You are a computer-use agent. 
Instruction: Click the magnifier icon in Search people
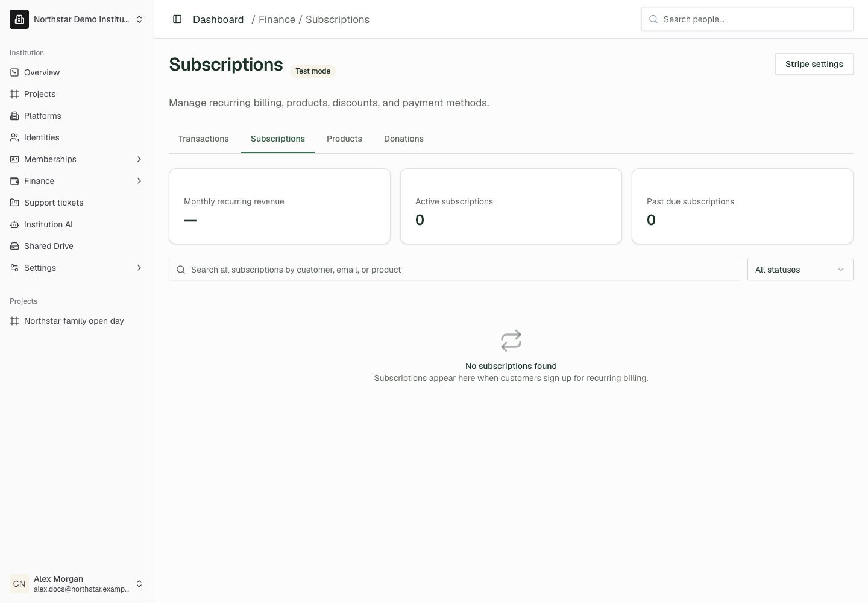[653, 19]
